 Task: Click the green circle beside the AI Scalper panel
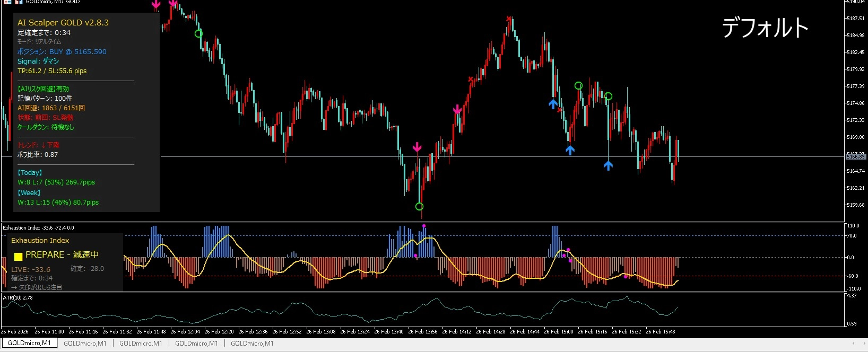pos(198,33)
